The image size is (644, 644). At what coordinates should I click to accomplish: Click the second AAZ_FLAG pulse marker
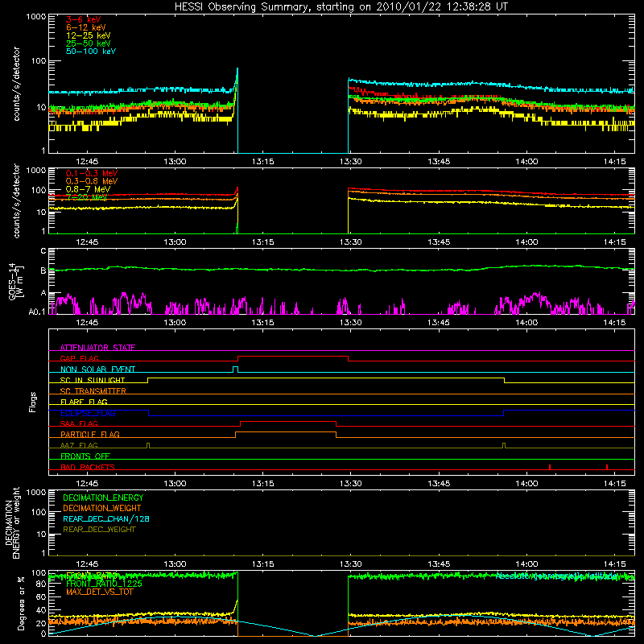coord(504,445)
